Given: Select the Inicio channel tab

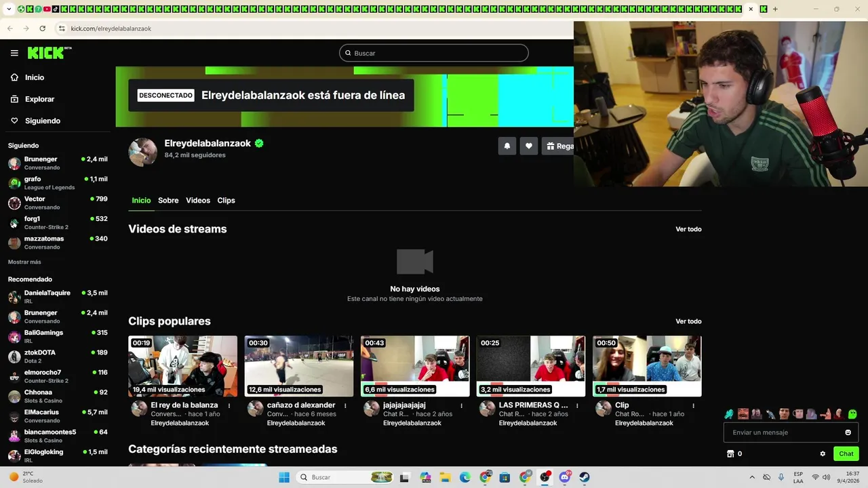Looking at the screenshot, I should tap(141, 201).
